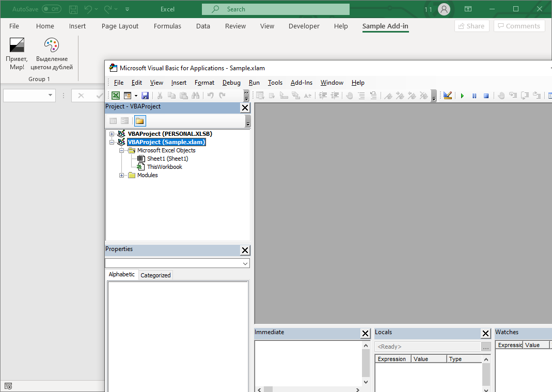552x392 pixels.
Task: Click the View Object icon in Project pane
Action: pyautogui.click(x=124, y=121)
